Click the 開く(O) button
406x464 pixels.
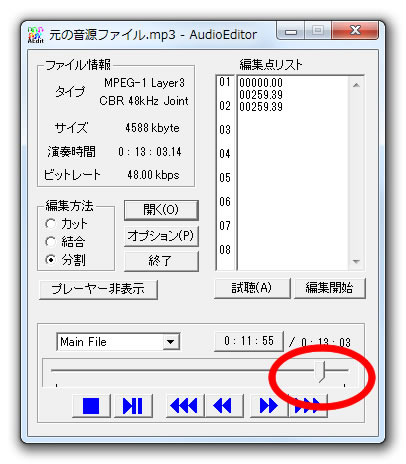[161, 210]
